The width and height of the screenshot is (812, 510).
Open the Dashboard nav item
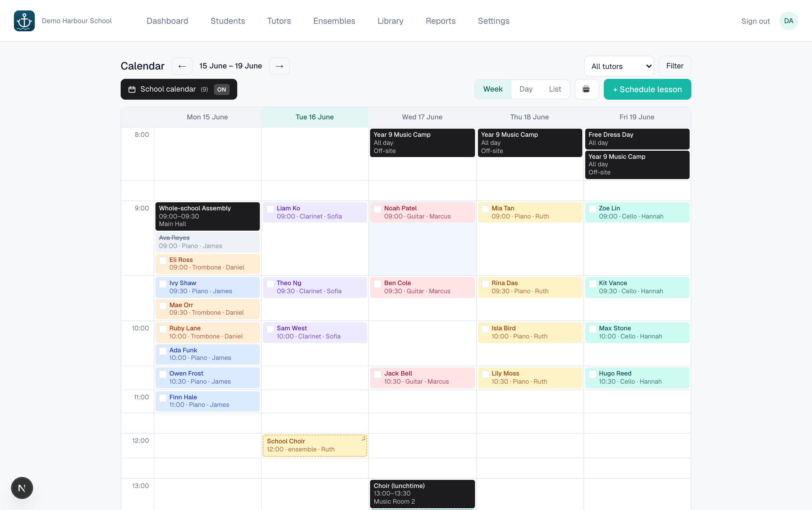coord(167,21)
